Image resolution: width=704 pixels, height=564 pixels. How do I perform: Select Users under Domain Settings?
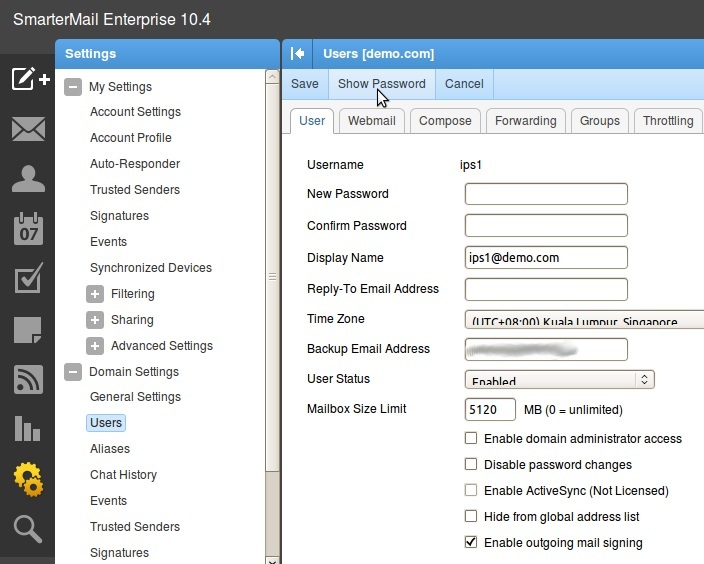tap(106, 423)
